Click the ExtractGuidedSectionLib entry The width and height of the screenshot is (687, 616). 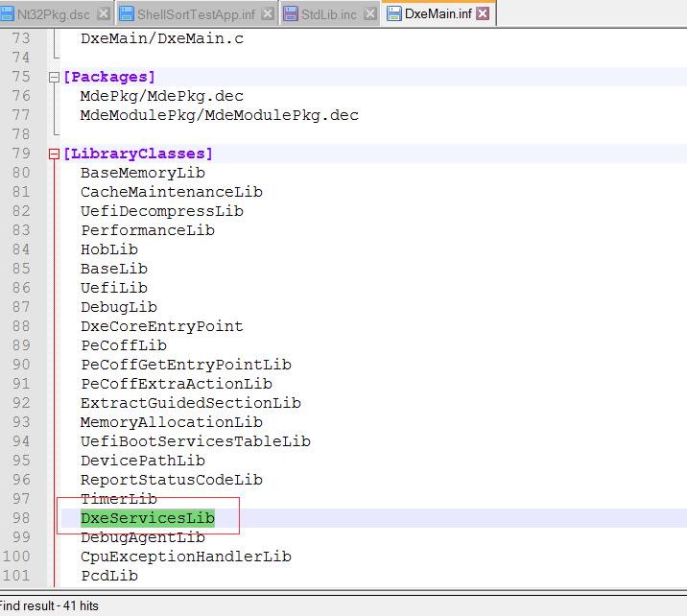191,403
